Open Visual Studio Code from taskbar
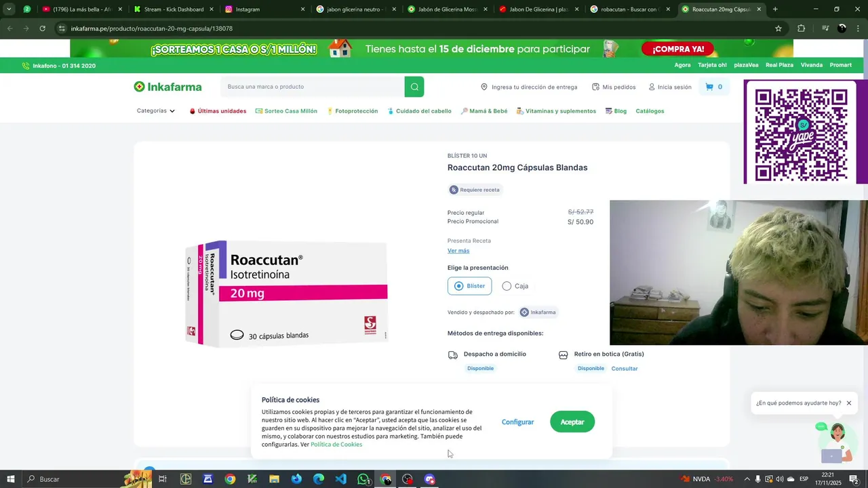The width and height of the screenshot is (868, 488). (340, 479)
